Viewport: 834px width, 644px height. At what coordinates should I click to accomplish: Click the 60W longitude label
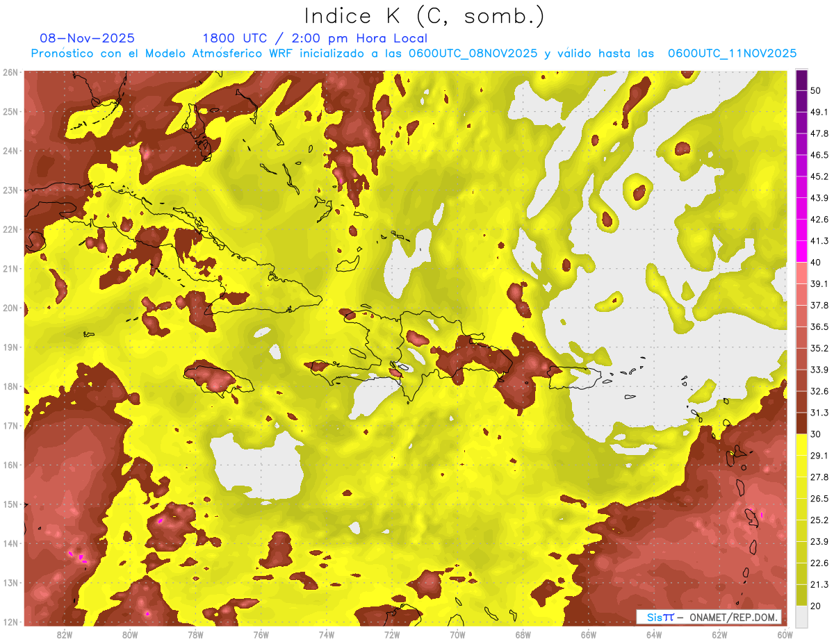tap(784, 634)
